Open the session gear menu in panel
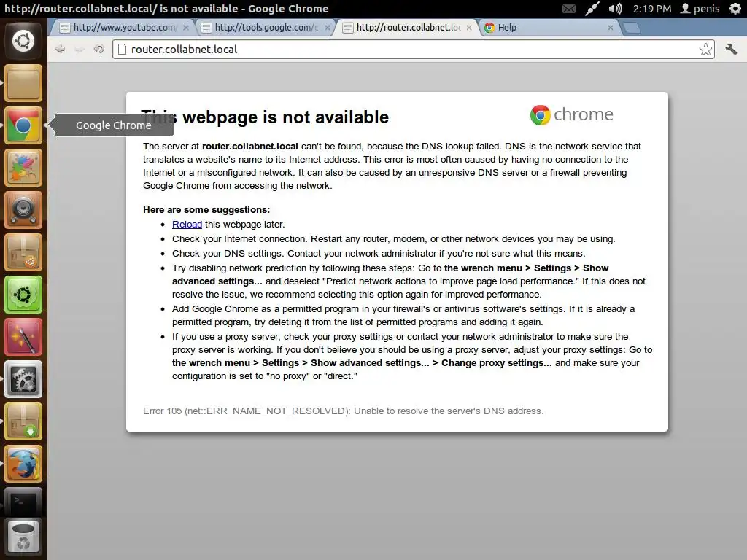 click(x=735, y=9)
